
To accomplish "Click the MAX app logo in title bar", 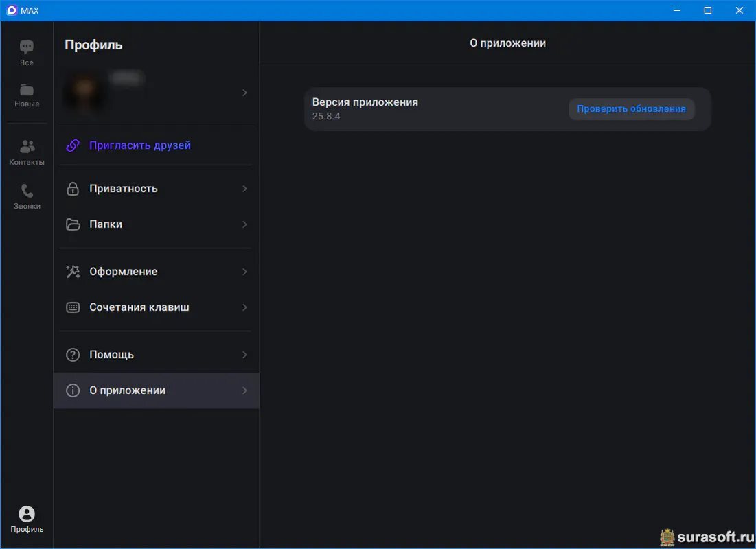I will click(12, 10).
